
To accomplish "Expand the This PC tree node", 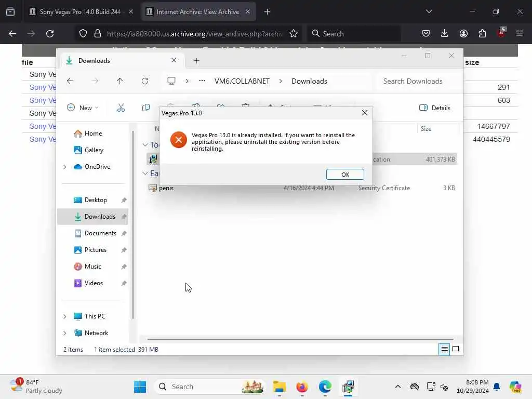I will (x=65, y=316).
